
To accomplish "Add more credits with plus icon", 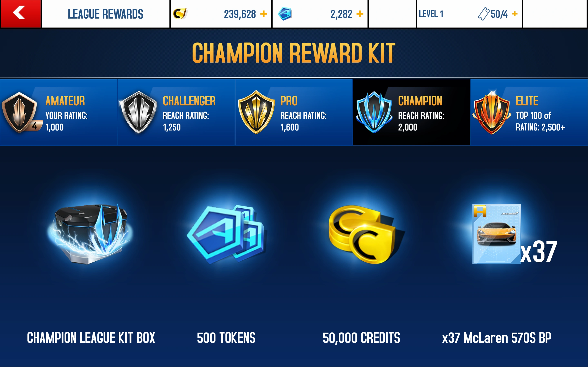I will (263, 14).
